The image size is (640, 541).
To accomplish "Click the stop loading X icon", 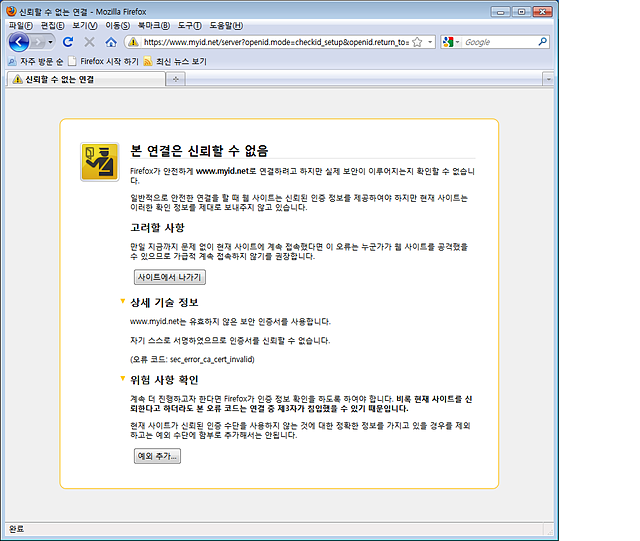I will [89, 42].
